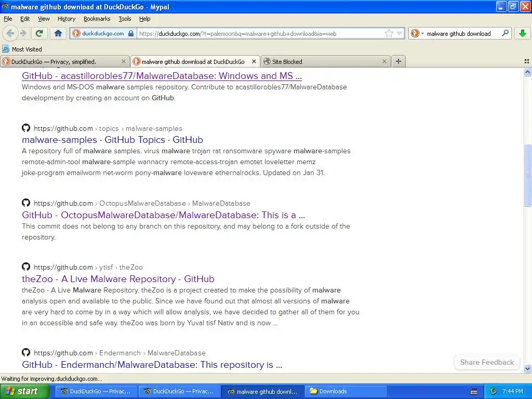Reload the current page
532x399 pixels.
point(39,33)
